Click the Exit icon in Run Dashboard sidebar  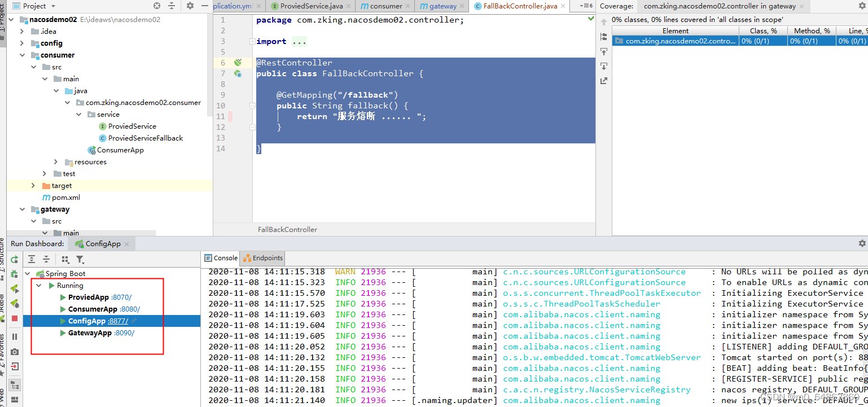coord(15,366)
